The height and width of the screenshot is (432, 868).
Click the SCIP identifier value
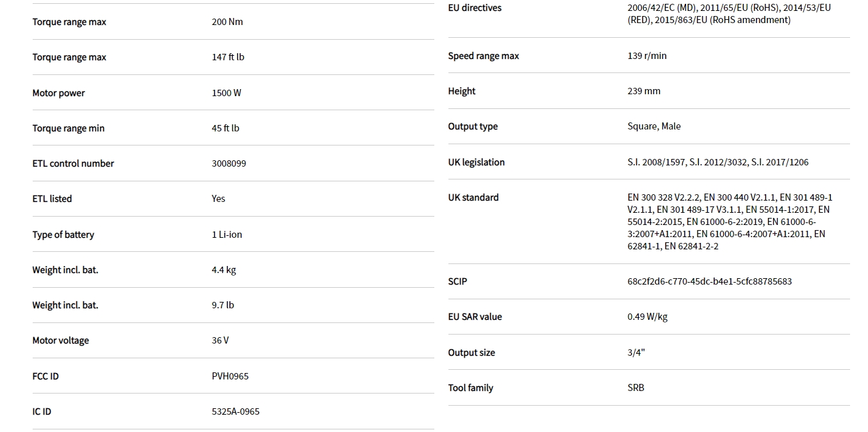[709, 281]
